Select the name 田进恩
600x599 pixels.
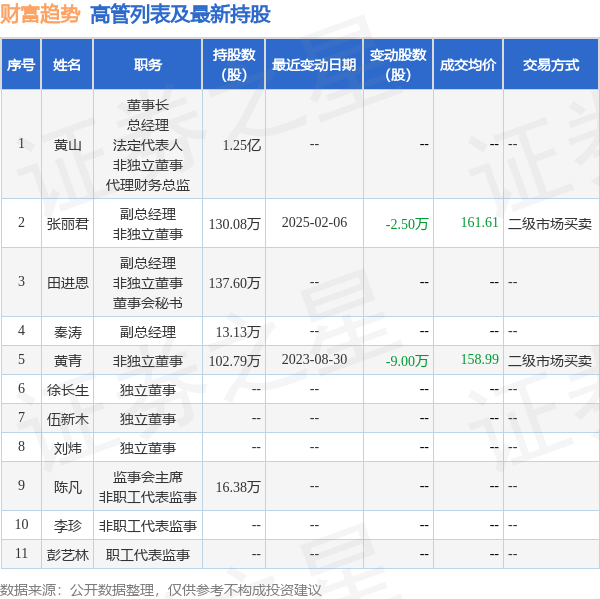point(67,283)
